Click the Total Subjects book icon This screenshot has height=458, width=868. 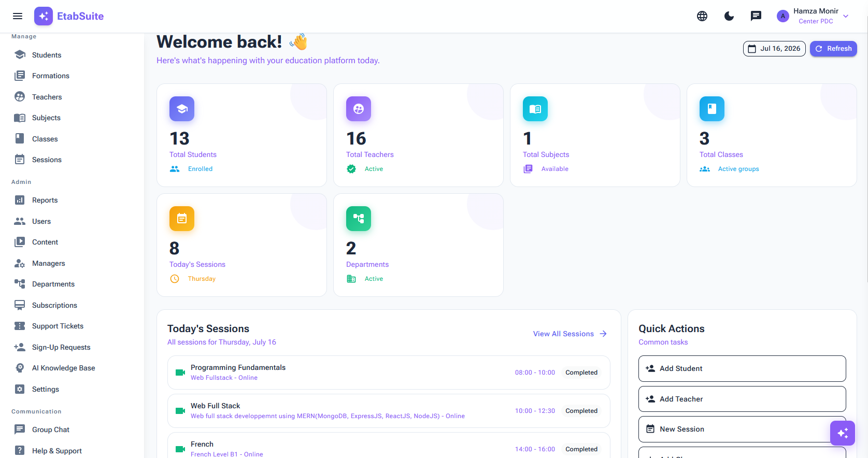point(535,109)
